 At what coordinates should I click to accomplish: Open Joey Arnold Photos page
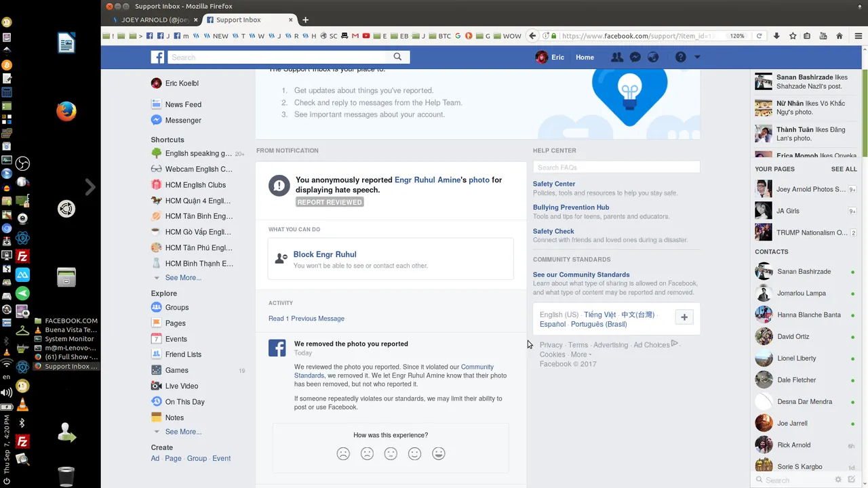click(x=806, y=189)
